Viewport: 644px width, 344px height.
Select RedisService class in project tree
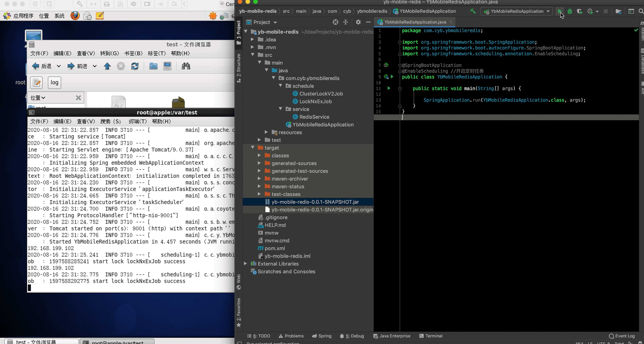pyautogui.click(x=314, y=117)
